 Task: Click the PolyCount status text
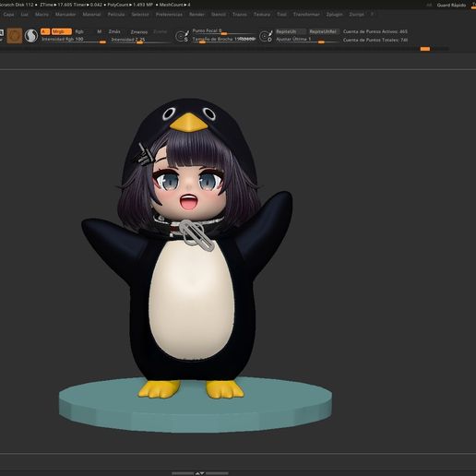tap(130, 5)
